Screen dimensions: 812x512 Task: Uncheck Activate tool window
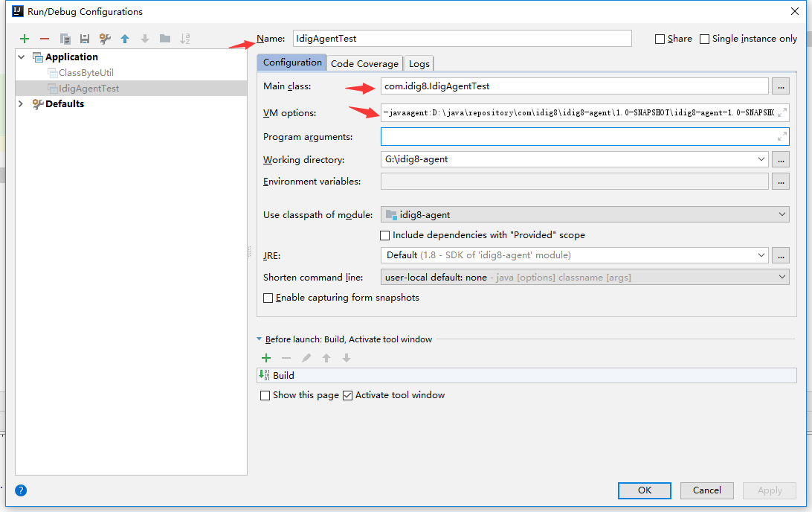(347, 395)
